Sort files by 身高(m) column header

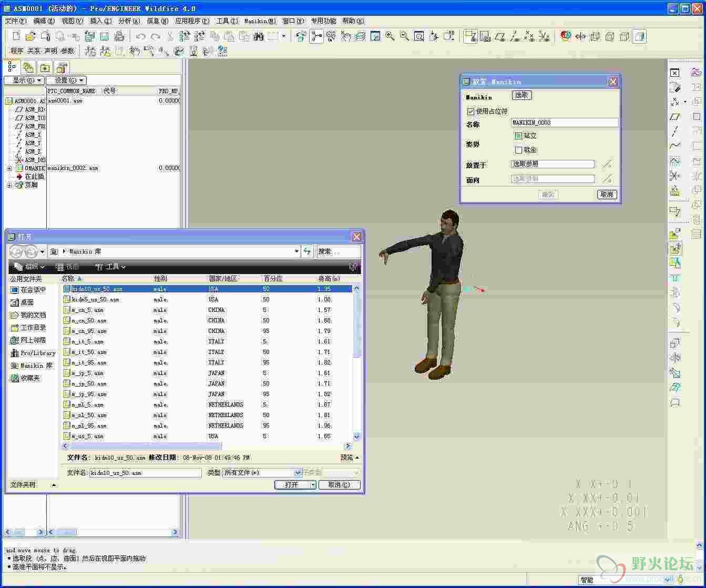329,279
